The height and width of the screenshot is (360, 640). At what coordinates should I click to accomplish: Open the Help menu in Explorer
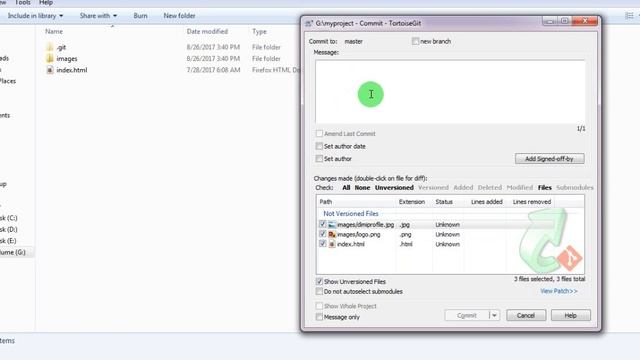point(46,3)
